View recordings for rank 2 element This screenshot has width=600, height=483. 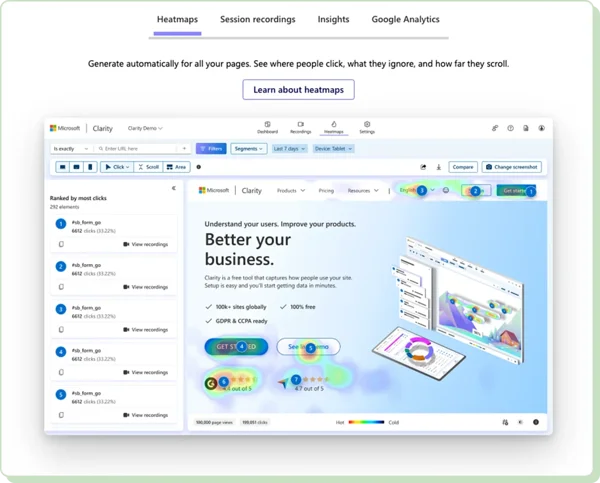[145, 287]
